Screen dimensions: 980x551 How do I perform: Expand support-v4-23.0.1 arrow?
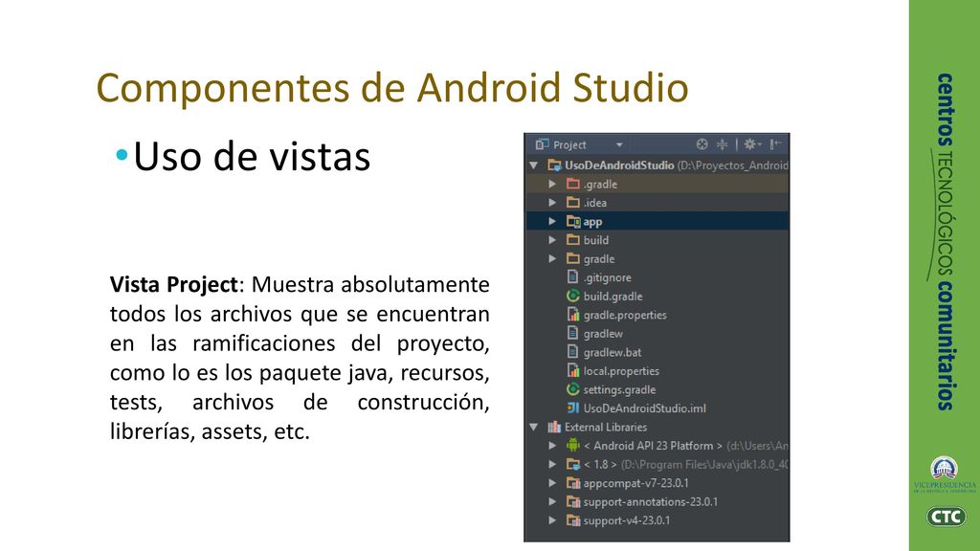pyautogui.click(x=552, y=520)
